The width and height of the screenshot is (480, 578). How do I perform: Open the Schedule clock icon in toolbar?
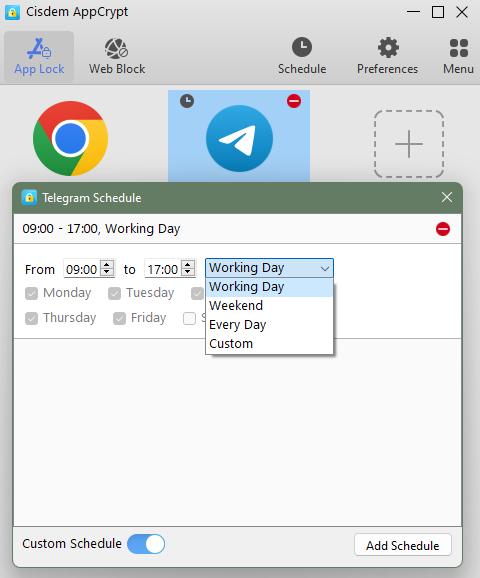(302, 56)
